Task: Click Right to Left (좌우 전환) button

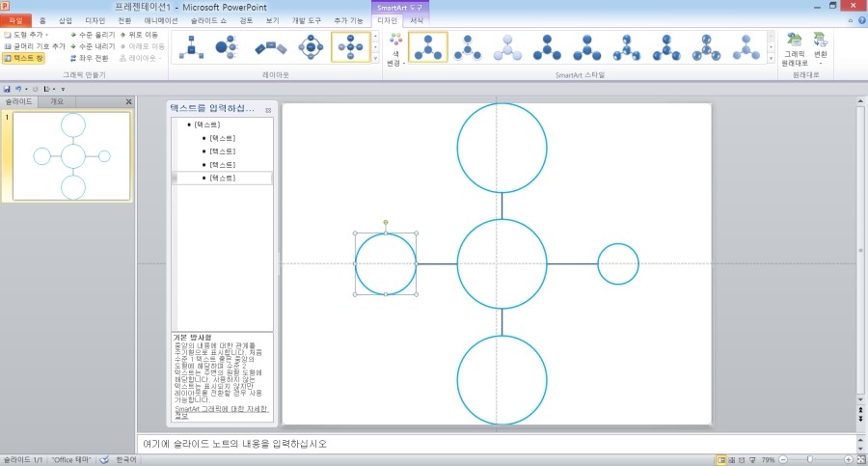Action: tap(91, 59)
